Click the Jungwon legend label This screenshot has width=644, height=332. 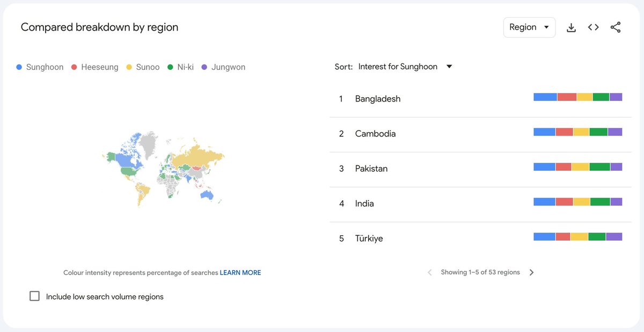click(228, 67)
